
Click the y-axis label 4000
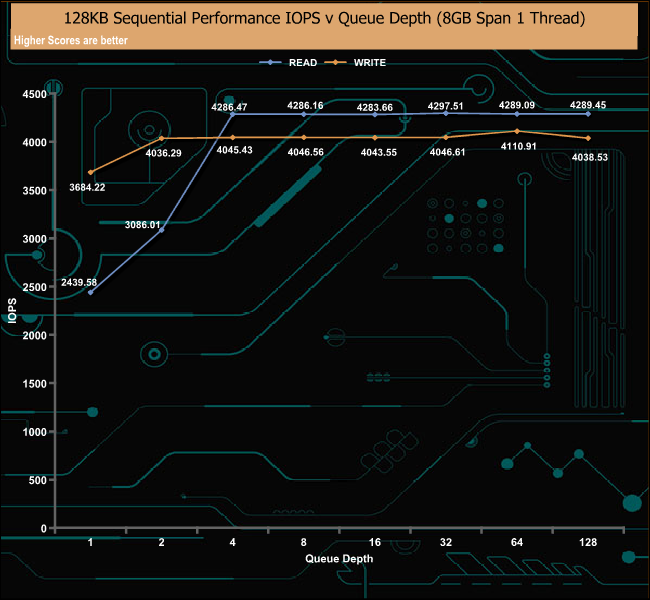[35, 142]
